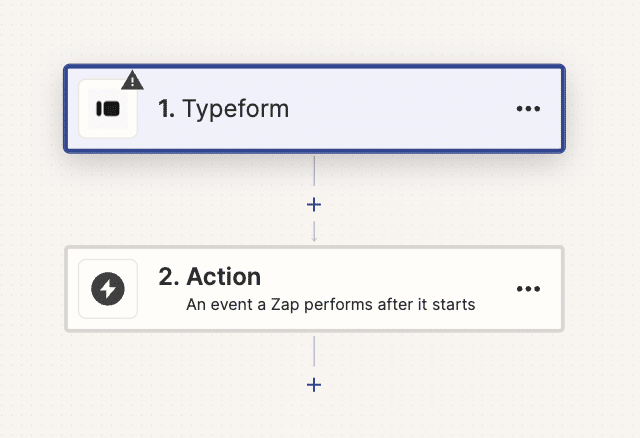Click the lightning bolt Action icon
Viewport: 640px width, 438px height.
coord(108,289)
